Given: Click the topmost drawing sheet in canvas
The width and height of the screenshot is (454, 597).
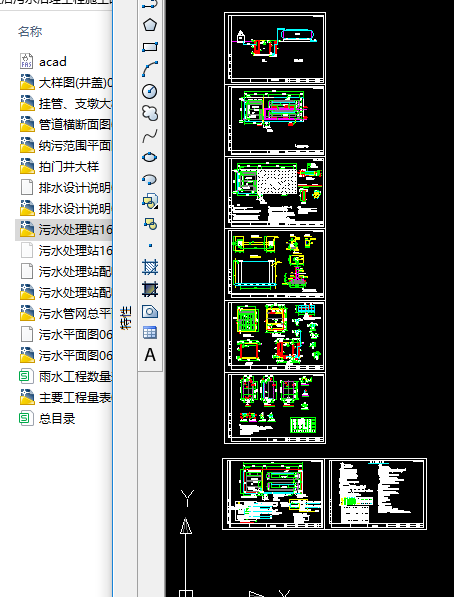Looking at the screenshot, I should [x=275, y=48].
